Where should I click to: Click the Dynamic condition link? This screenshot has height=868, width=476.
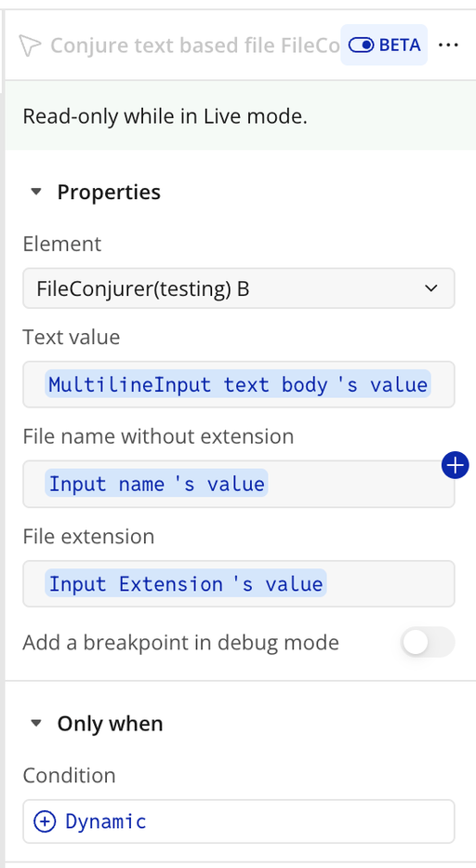[106, 821]
